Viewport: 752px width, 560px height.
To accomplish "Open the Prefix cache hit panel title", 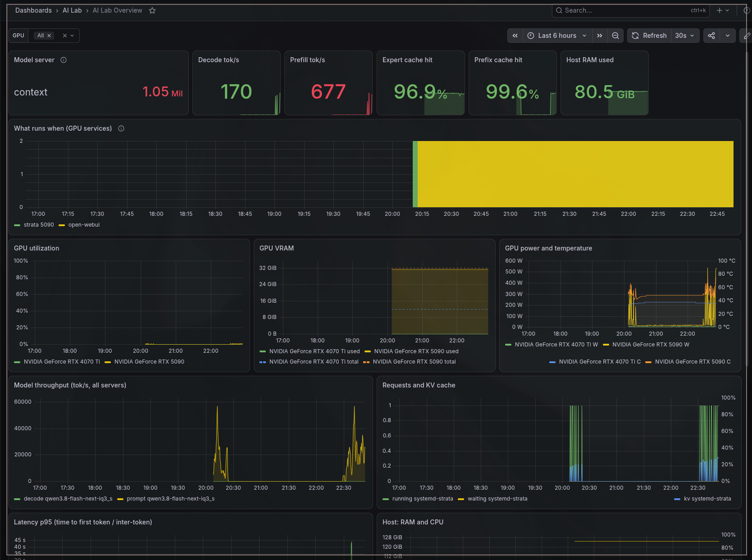I will [498, 60].
